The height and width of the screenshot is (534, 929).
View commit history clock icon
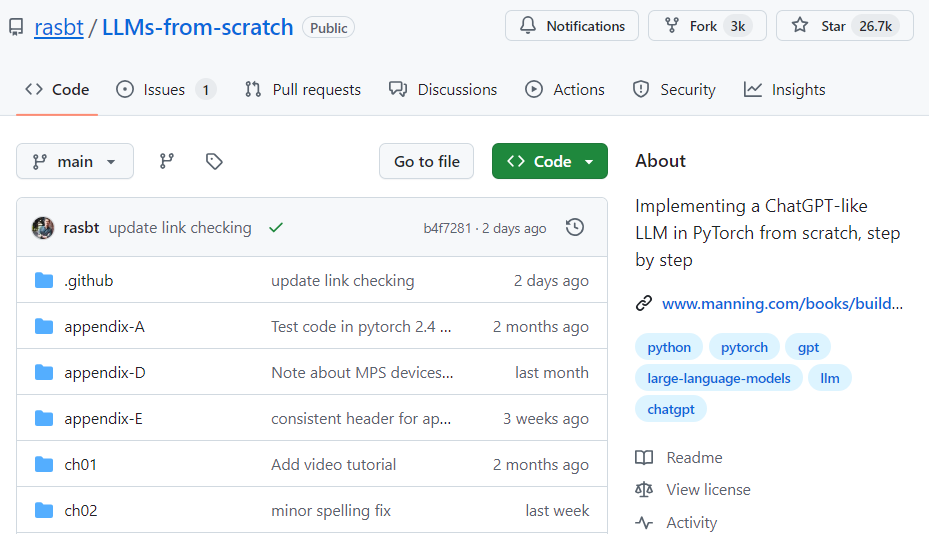coord(575,228)
